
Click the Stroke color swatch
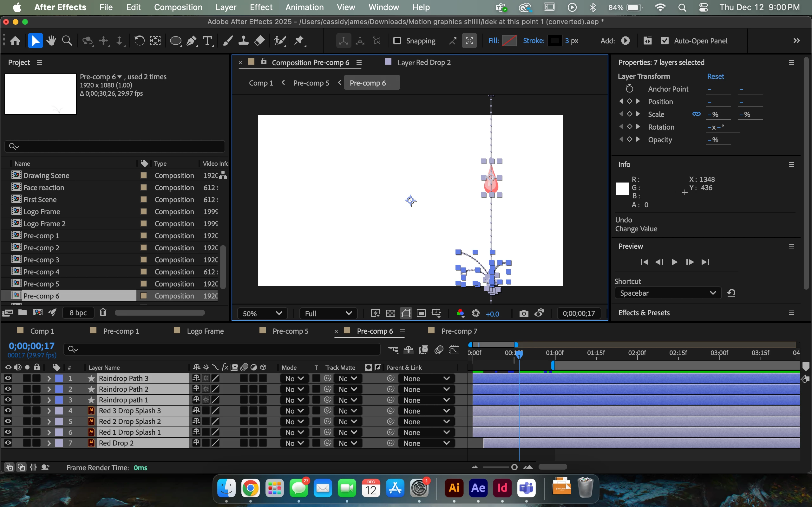[555, 41]
